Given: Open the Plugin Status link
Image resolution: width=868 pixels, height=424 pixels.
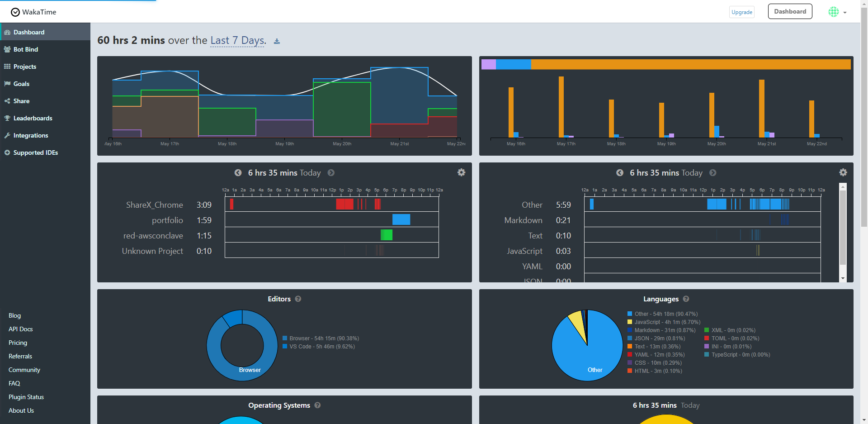Looking at the screenshot, I should (26, 397).
